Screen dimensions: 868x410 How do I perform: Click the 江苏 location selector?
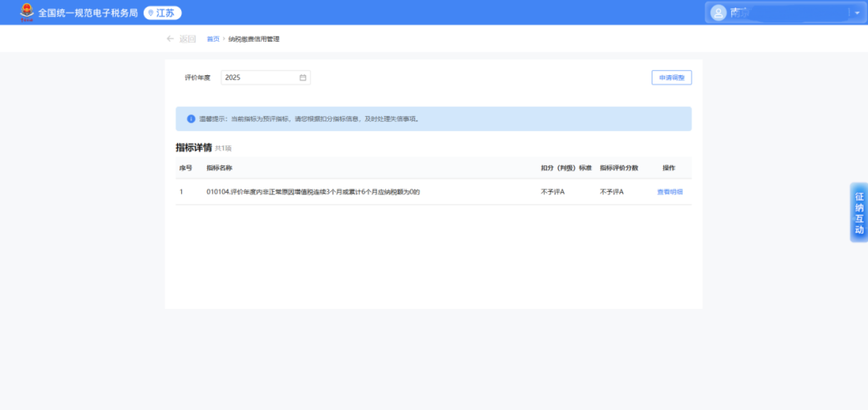pos(162,13)
